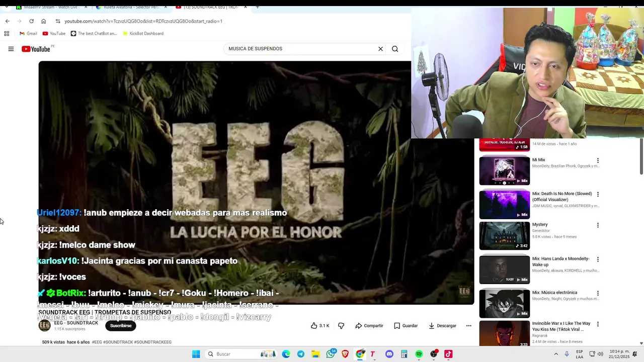Share the video with Compartir
This screenshot has height=362, width=644.
(x=369, y=326)
